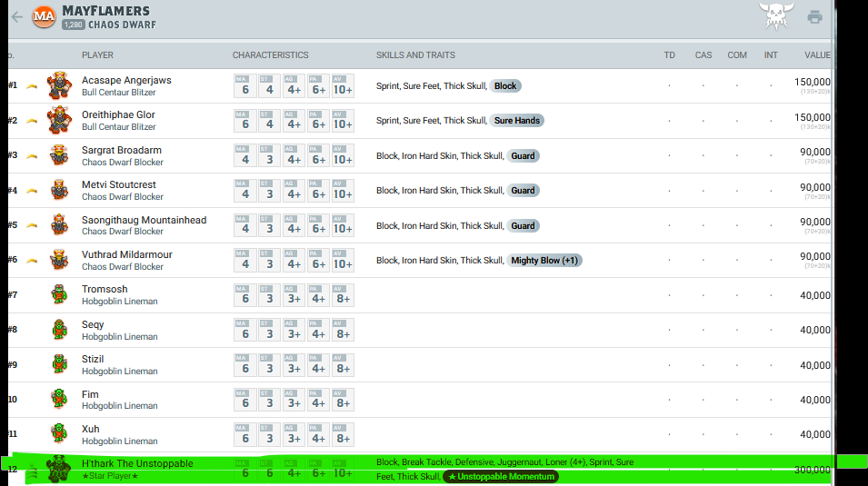
Task: Click the 1,280 team value badge
Action: (74, 25)
